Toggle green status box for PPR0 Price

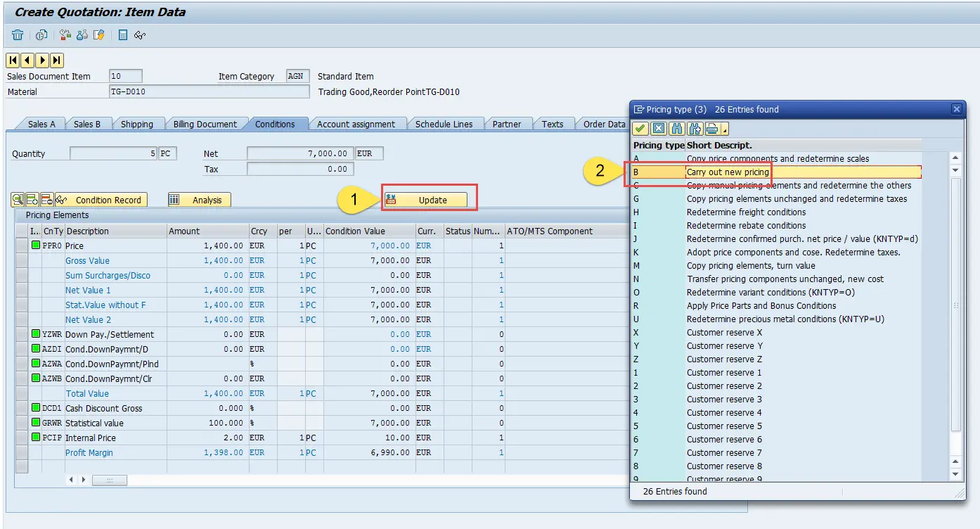[x=36, y=246]
